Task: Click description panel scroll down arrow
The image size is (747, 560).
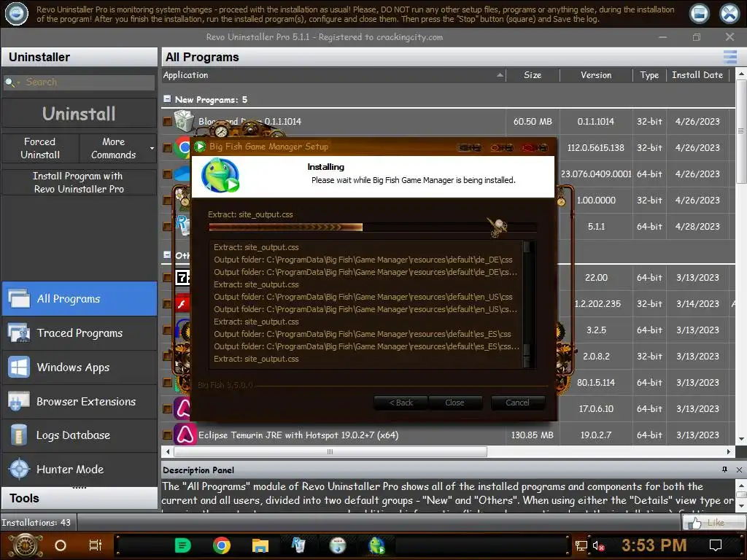Action: tap(741, 507)
